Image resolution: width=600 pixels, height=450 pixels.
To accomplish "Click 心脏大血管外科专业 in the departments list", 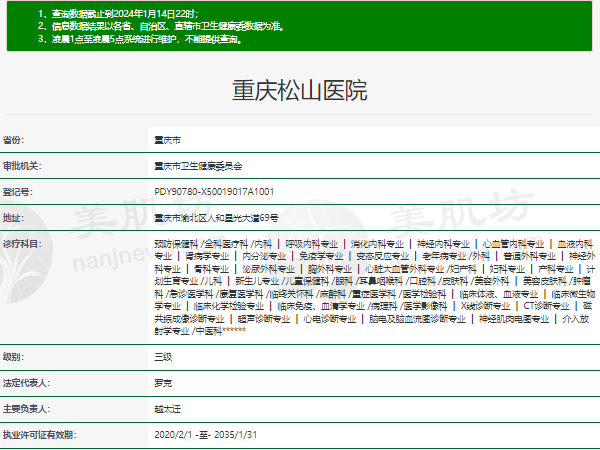I will coord(404,269).
